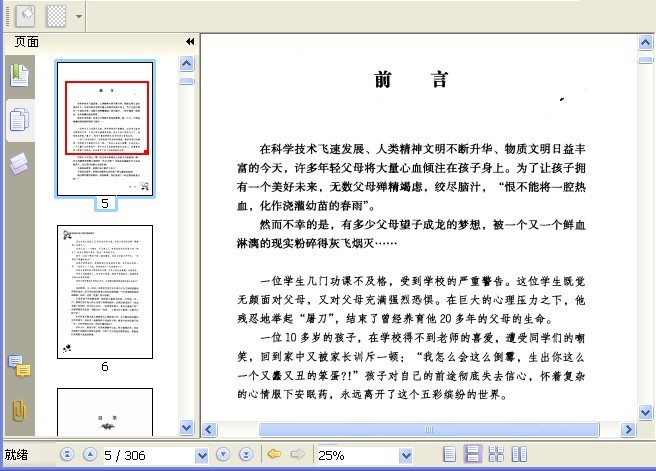The image size is (656, 471).
Task: Open the page number dropdown
Action: pyautogui.click(x=202, y=455)
